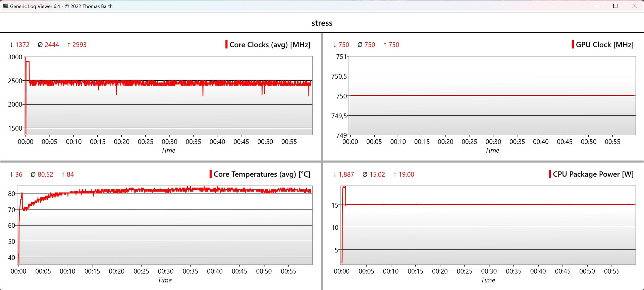Screen dimensions: 644x290
Task: Select the Core Temperatures red legend swatch
Action: click(211, 174)
